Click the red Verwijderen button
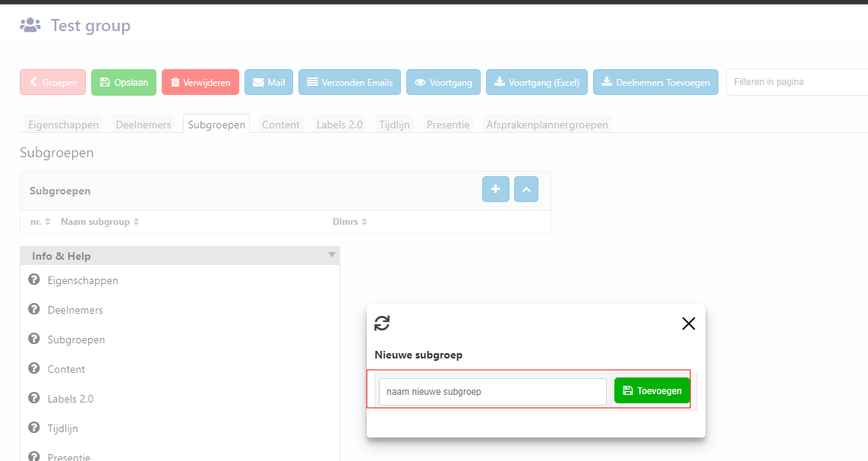Viewport: 868px width, 461px height. click(x=200, y=82)
